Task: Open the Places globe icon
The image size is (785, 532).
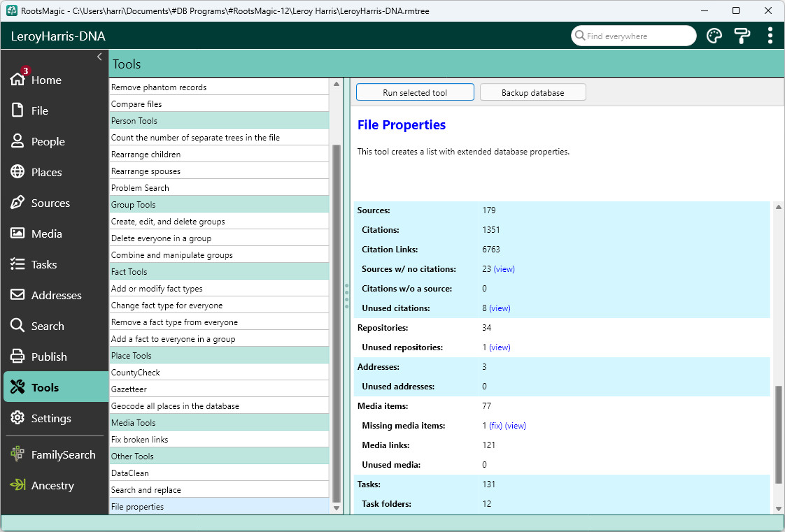Action: click(17, 171)
